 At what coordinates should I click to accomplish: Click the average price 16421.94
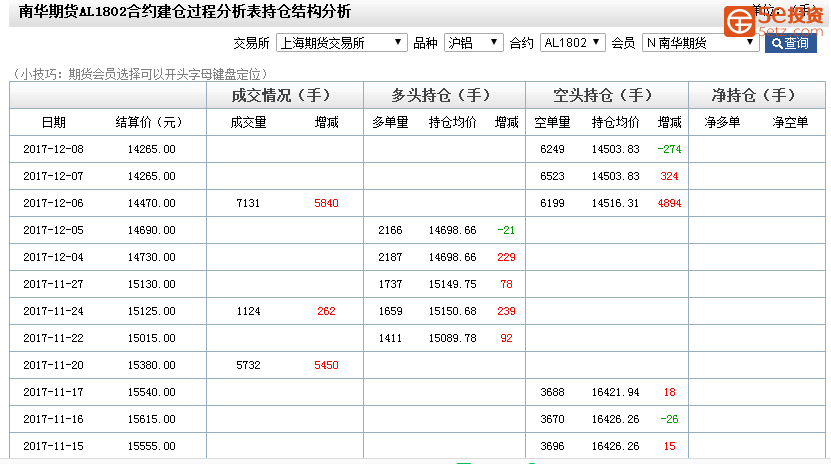click(615, 392)
